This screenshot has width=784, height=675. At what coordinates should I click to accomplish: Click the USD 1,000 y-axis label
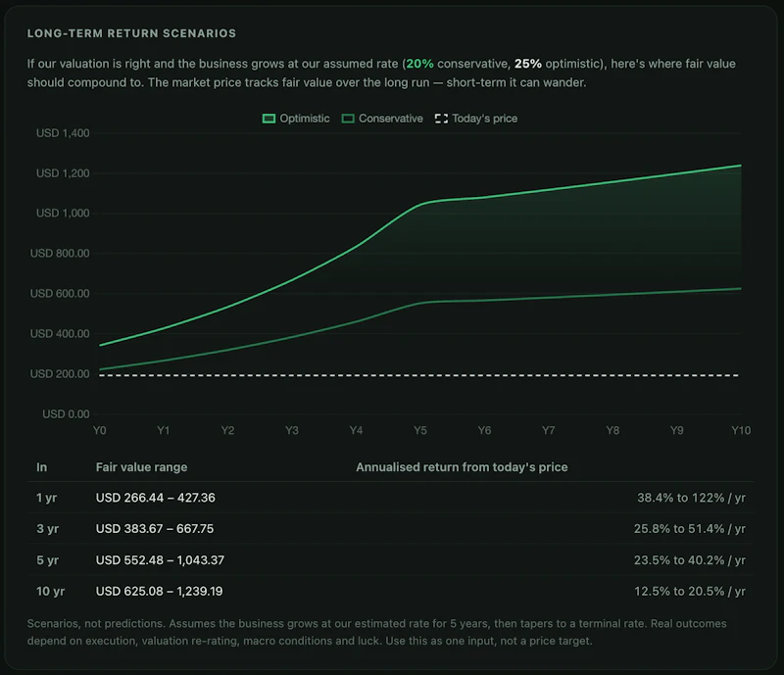tap(63, 213)
